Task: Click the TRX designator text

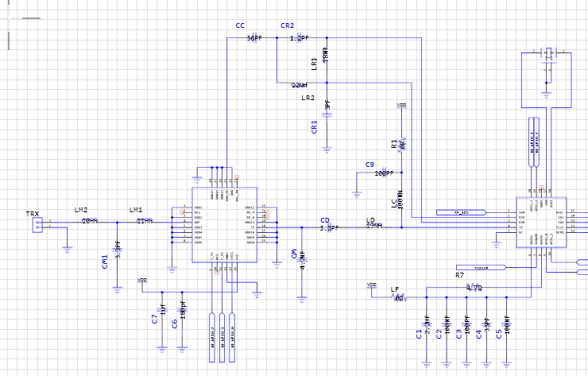Action: 33,214
